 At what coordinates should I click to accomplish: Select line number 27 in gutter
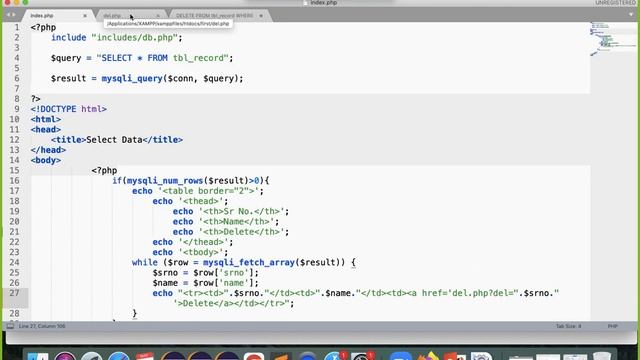(x=14, y=293)
